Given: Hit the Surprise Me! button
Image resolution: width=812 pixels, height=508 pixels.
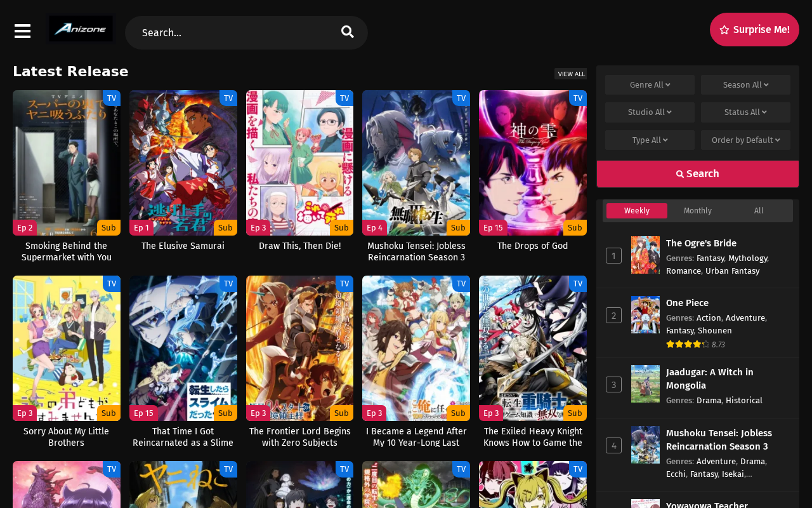Looking at the screenshot, I should (x=754, y=30).
